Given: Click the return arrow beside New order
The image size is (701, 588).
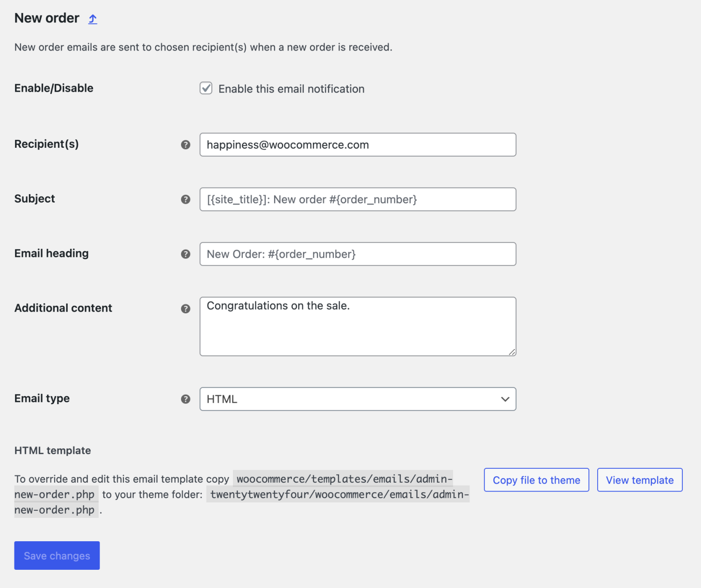Looking at the screenshot, I should 92,18.
